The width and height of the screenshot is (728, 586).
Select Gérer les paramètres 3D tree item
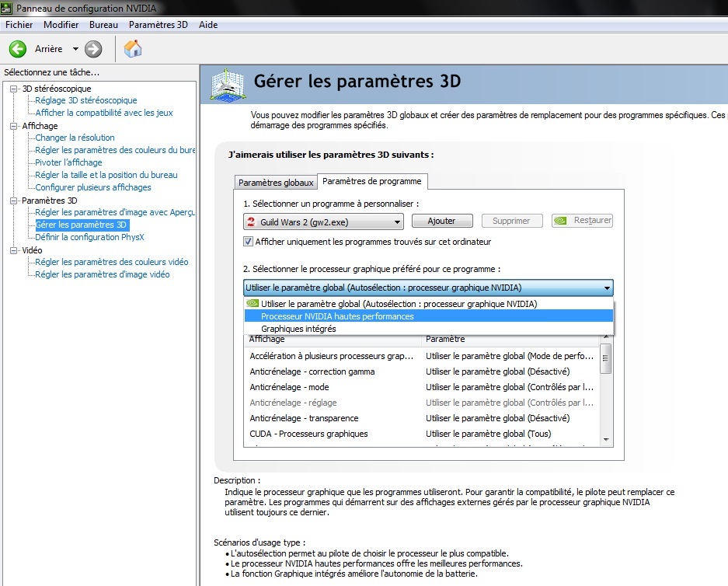point(82,225)
